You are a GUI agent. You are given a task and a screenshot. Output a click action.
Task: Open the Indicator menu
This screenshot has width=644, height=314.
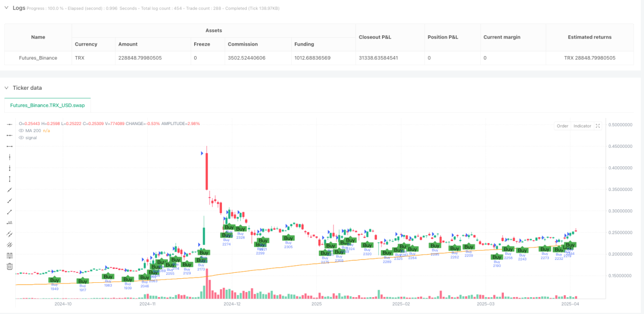pyautogui.click(x=582, y=126)
